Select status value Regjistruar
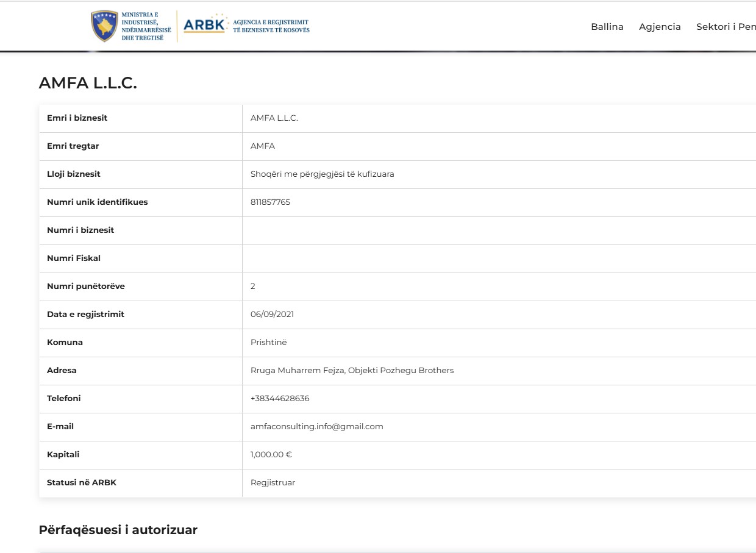Viewport: 756px width, 553px height. click(273, 482)
